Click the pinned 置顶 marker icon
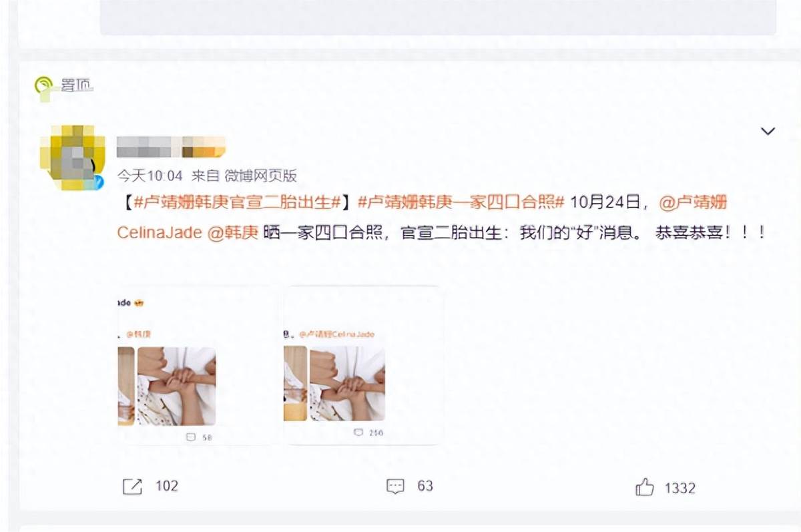Screen dimensions: 801x532 tap(44, 85)
